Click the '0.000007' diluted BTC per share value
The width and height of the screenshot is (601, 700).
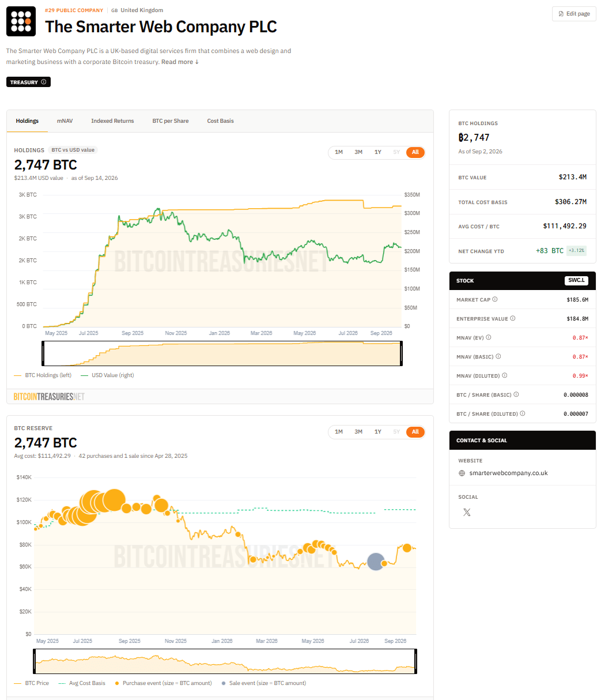click(x=576, y=413)
